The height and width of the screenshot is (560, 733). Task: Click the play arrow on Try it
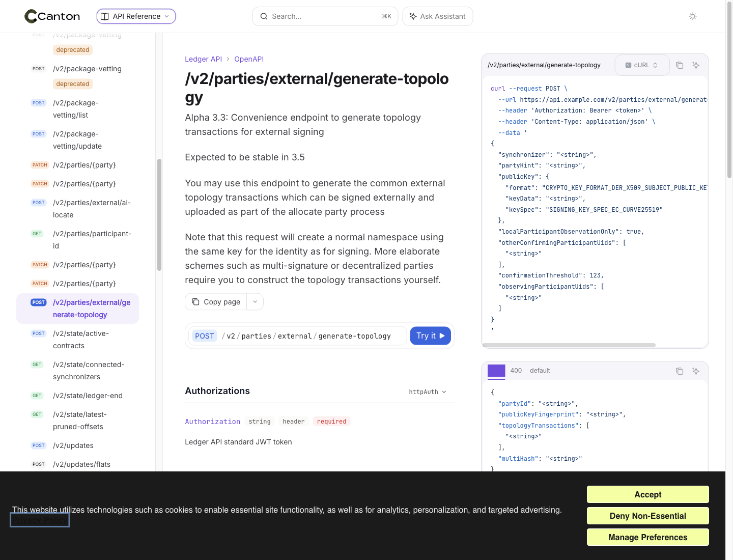point(442,336)
